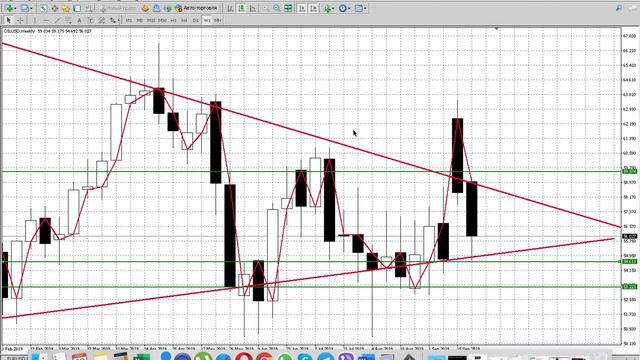Switch to D1 timeframe
640x360 pixels.
(x=196, y=20)
